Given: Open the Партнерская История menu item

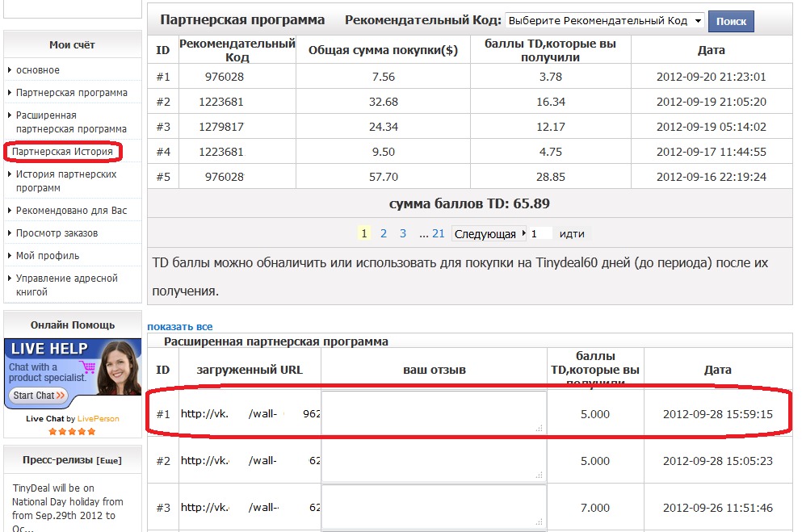Looking at the screenshot, I should point(63,152).
